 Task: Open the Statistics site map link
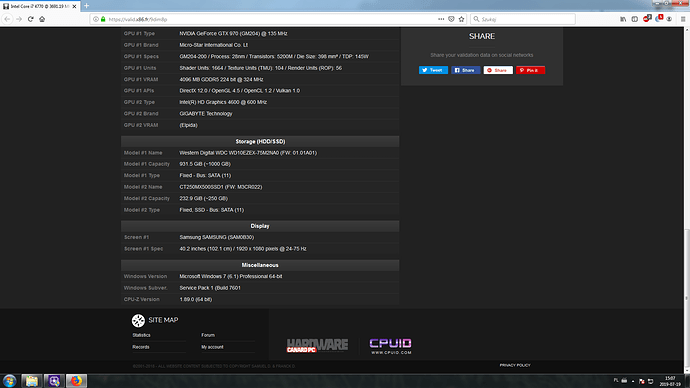(141, 335)
